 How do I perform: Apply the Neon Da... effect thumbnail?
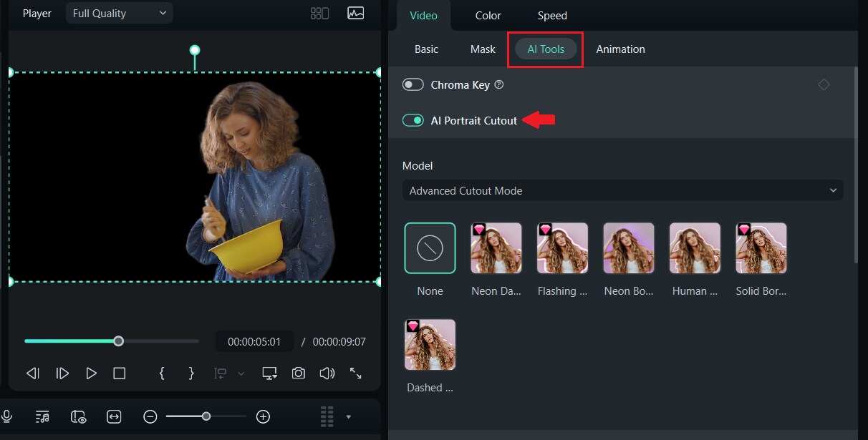(x=496, y=248)
